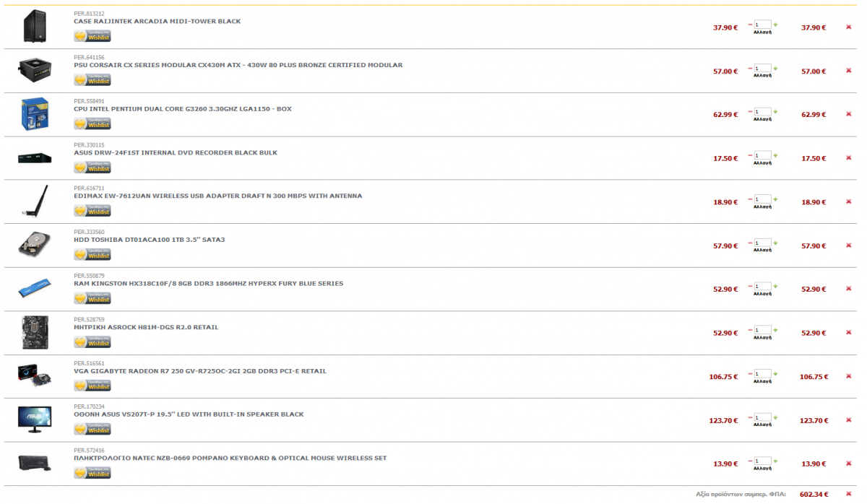The width and height of the screenshot is (867, 504).
Task: Delete the ASRock H81M-DGS motherboard row
Action: (848, 333)
